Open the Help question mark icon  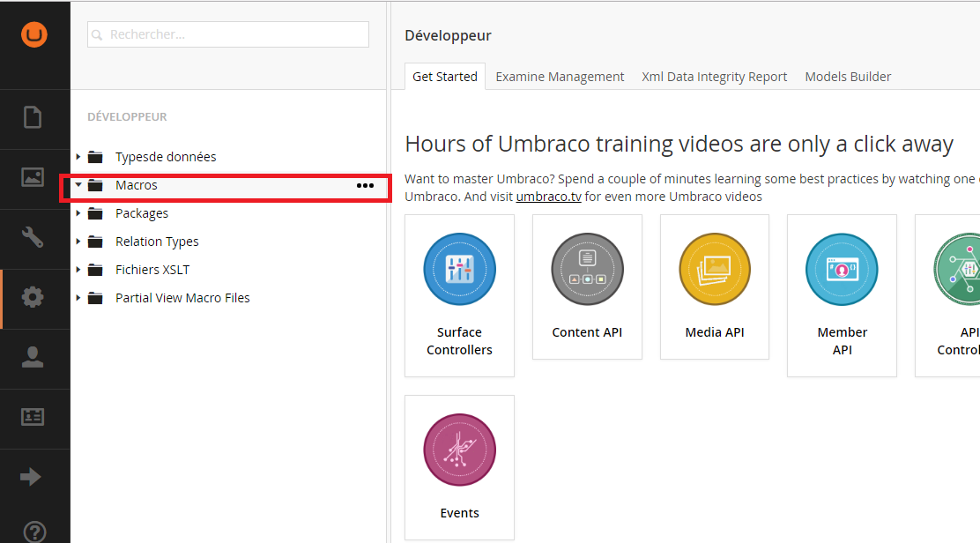[34, 532]
